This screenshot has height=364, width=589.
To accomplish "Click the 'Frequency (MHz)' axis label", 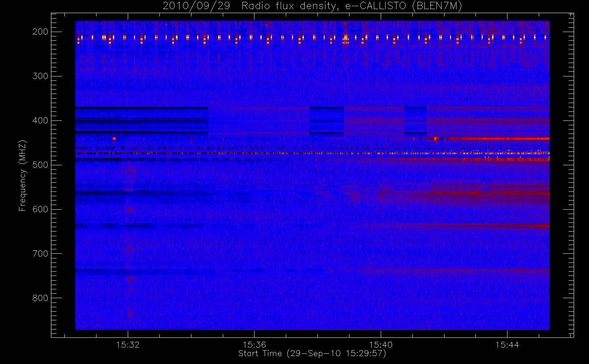I will coord(23,175).
